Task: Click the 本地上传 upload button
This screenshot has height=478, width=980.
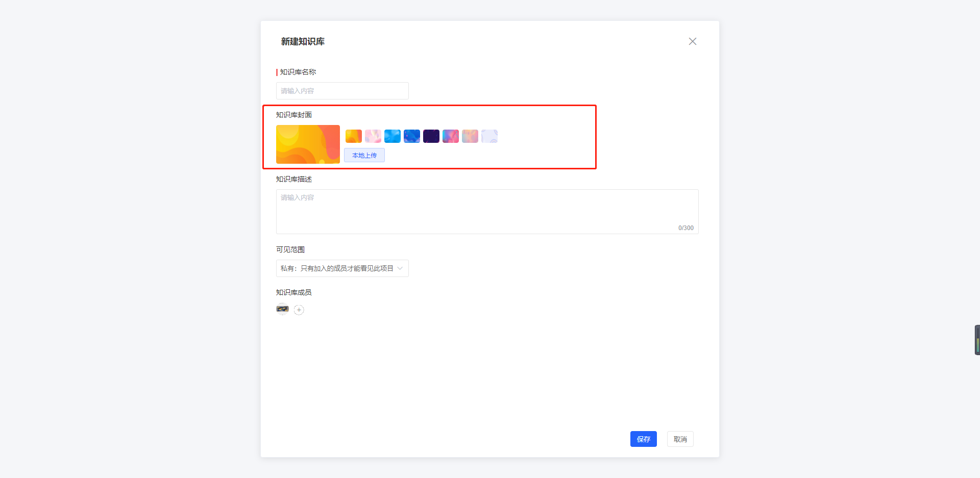Action: [364, 155]
